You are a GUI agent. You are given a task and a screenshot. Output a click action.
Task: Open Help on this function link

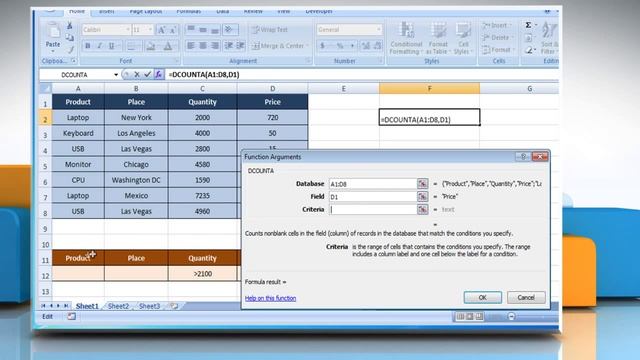270,298
